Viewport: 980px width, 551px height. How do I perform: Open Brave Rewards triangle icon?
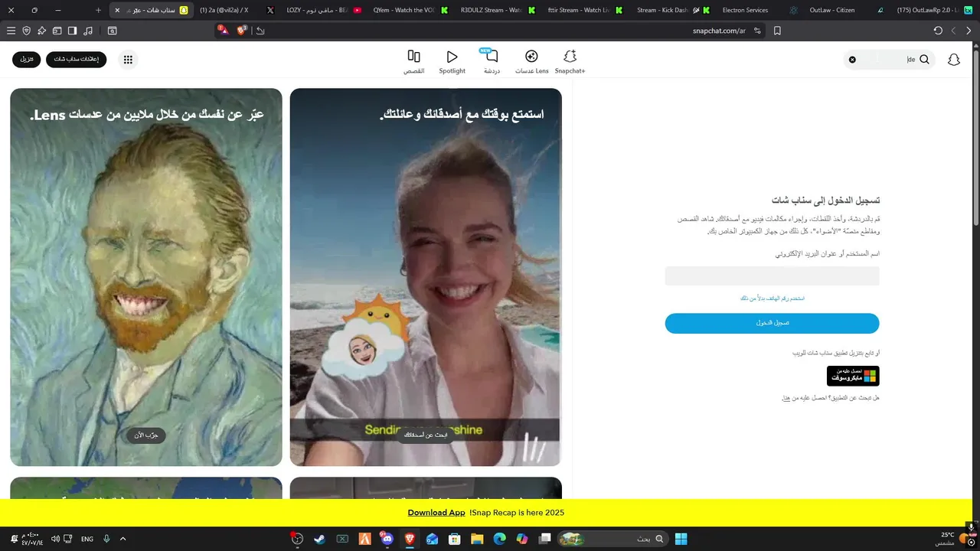[223, 31]
